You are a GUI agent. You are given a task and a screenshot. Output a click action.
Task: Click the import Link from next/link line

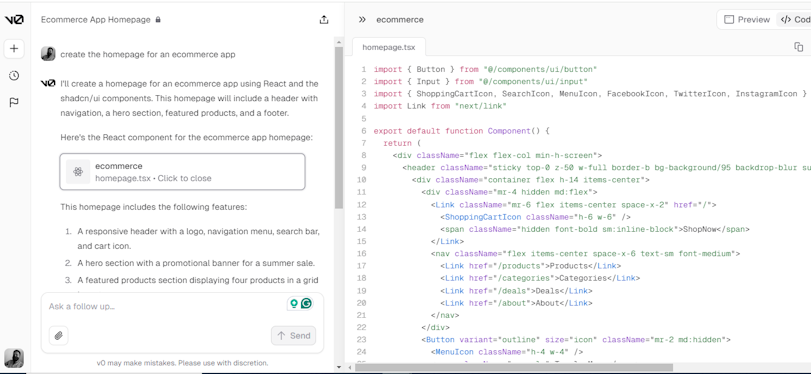[440, 106]
